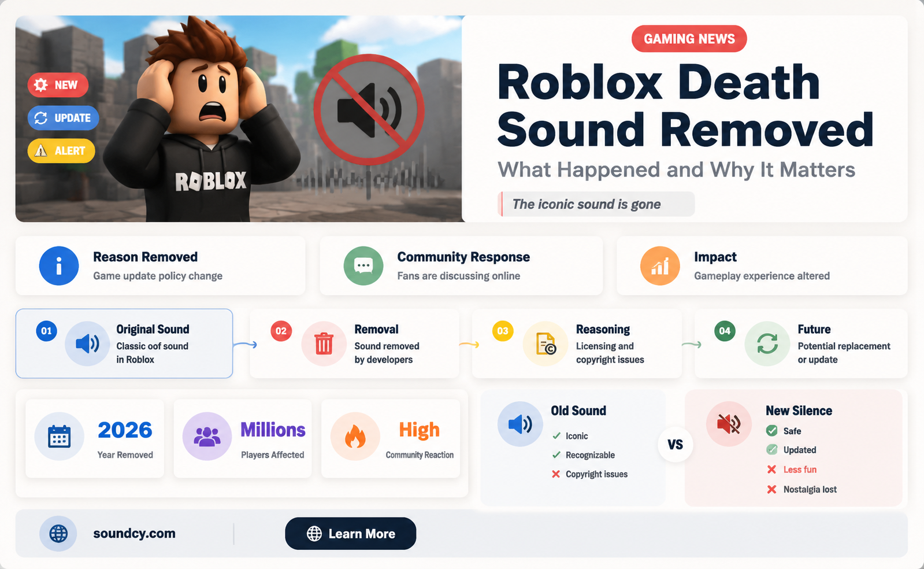Click the blue info icon for Reason Removed
Viewport: 924px width, 569px height.
(59, 266)
